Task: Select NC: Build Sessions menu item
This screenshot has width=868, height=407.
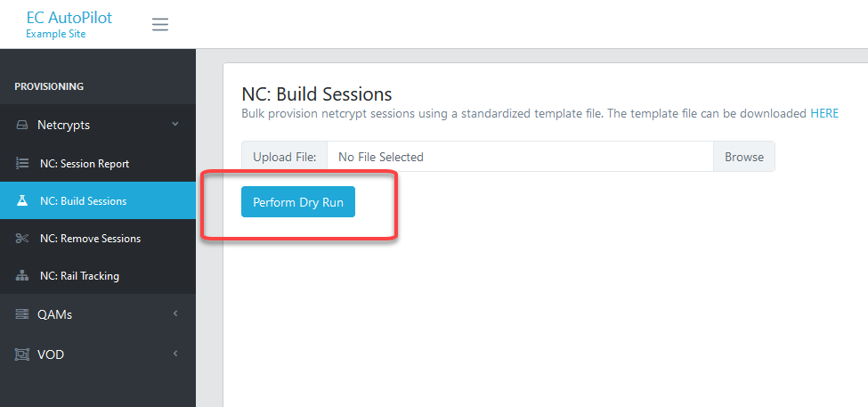Action: (98, 200)
